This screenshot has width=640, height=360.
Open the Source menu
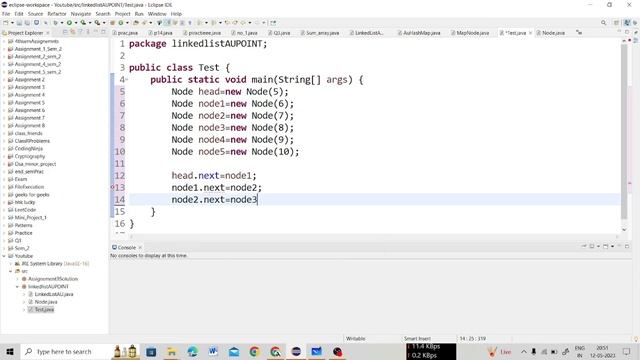(x=35, y=14)
